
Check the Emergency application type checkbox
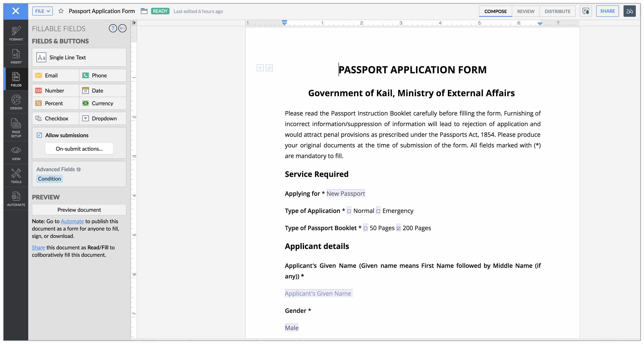378,211
